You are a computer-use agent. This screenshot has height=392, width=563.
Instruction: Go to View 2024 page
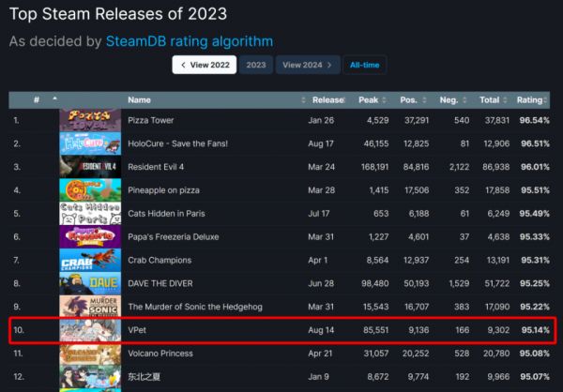point(308,65)
